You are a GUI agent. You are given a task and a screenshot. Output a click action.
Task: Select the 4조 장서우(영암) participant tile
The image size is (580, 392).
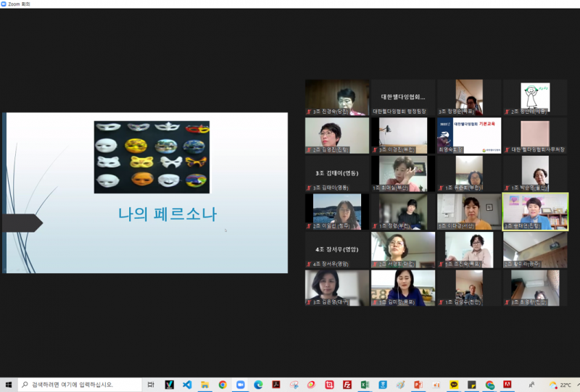337,249
